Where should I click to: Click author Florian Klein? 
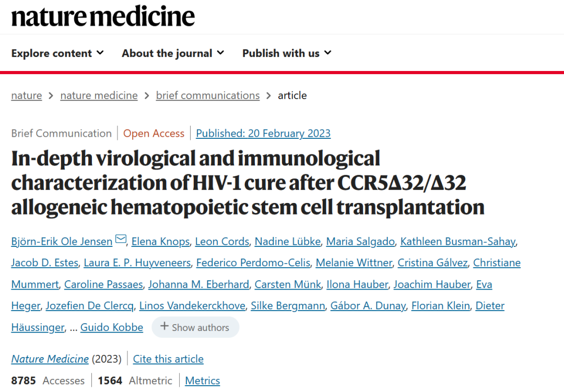point(440,305)
